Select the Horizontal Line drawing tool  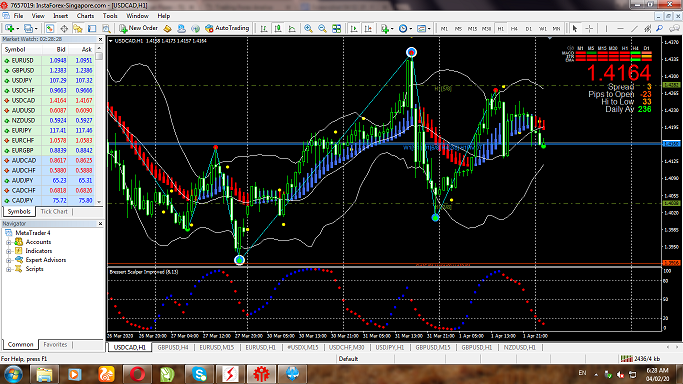620,28
